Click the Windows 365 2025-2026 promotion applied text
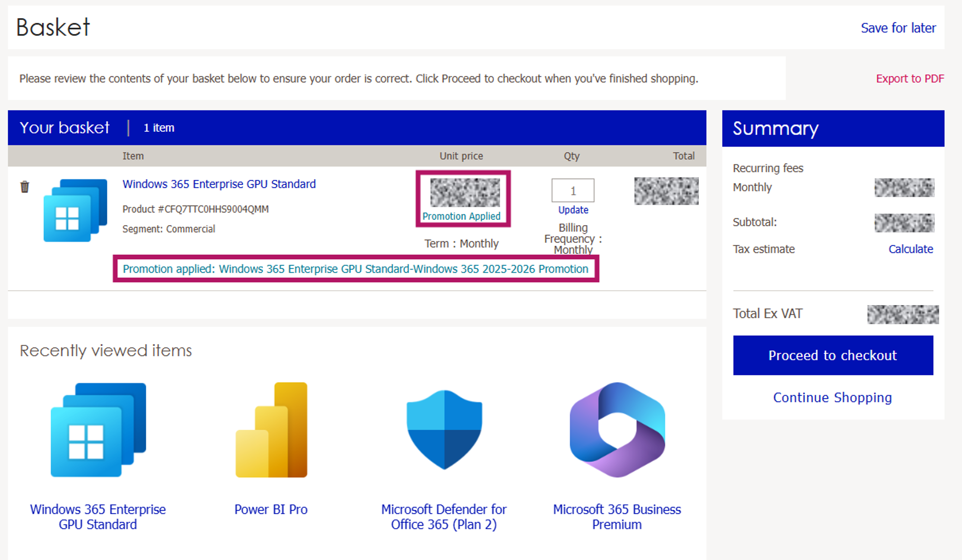 pyautogui.click(x=355, y=269)
